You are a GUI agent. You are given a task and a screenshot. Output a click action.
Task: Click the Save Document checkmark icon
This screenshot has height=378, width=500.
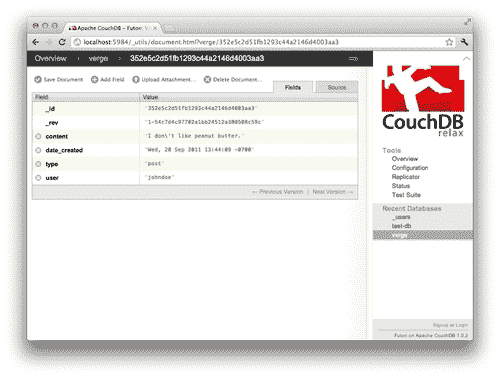[38, 79]
